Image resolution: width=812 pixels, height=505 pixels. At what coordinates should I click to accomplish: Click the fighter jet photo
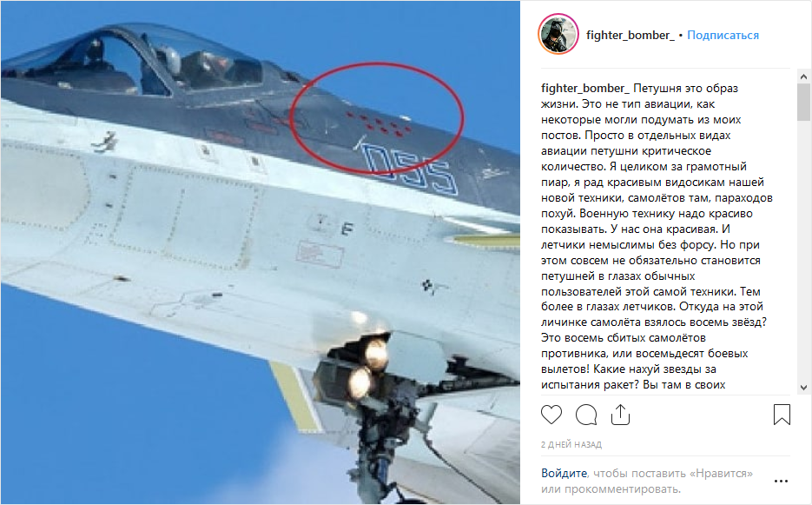point(261,252)
